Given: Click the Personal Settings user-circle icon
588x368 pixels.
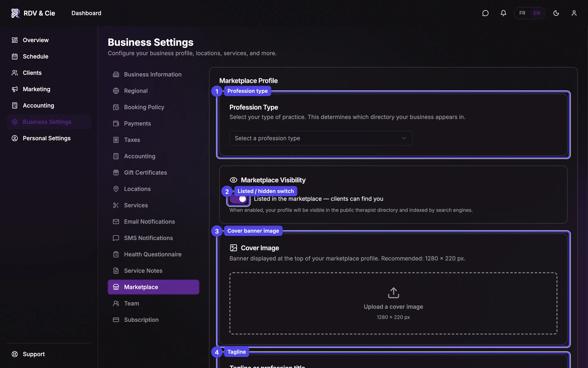Looking at the screenshot, I should pos(14,138).
